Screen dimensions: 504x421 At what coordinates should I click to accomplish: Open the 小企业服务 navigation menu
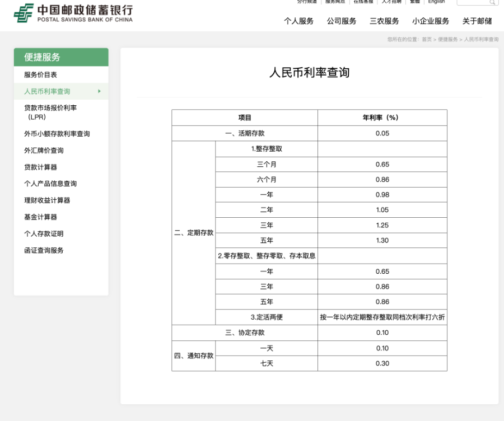pos(431,21)
